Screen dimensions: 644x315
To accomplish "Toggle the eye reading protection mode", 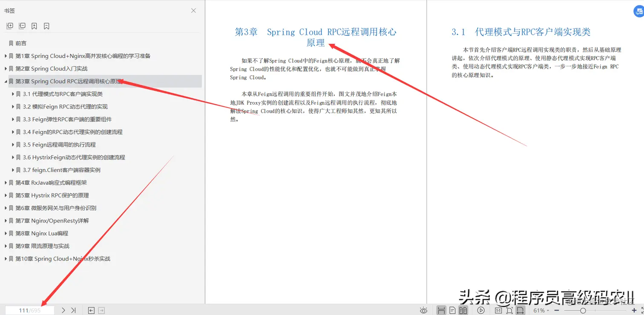I will click(x=423, y=310).
